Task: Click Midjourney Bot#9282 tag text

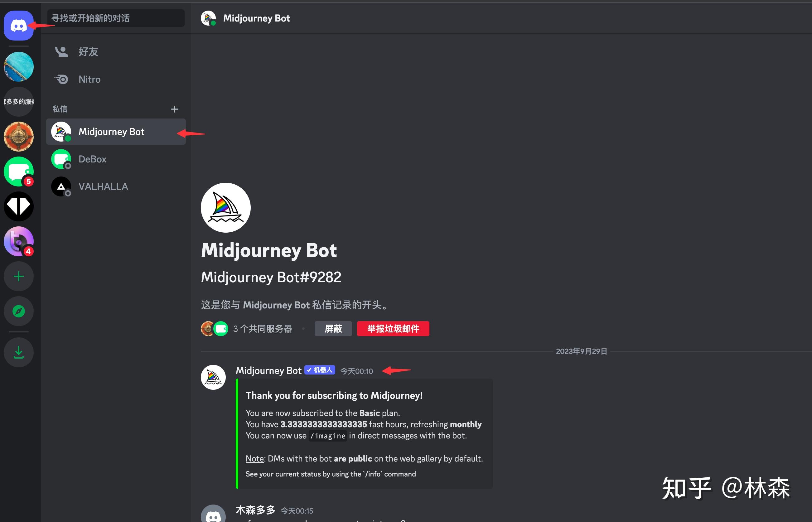Action: (271, 277)
